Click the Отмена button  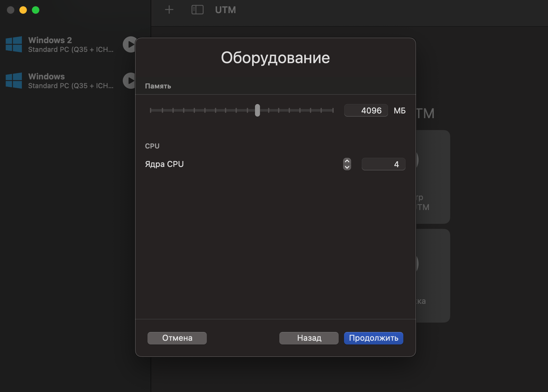click(x=177, y=338)
